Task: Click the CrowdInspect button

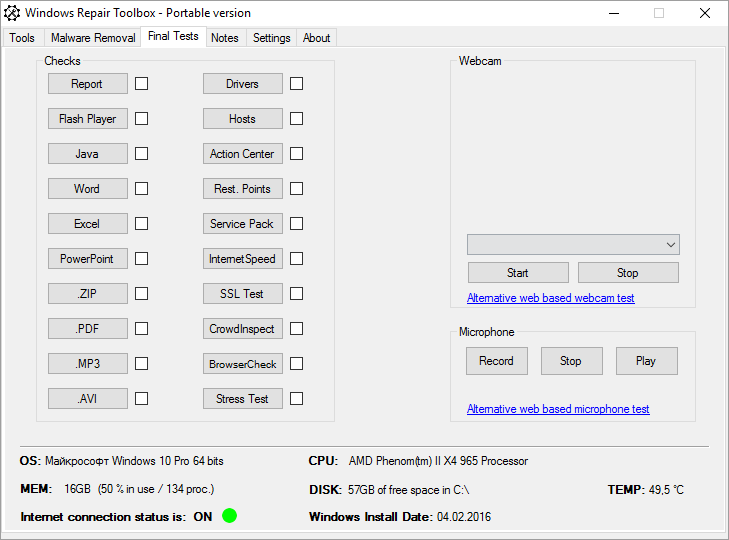Action: coord(242,329)
